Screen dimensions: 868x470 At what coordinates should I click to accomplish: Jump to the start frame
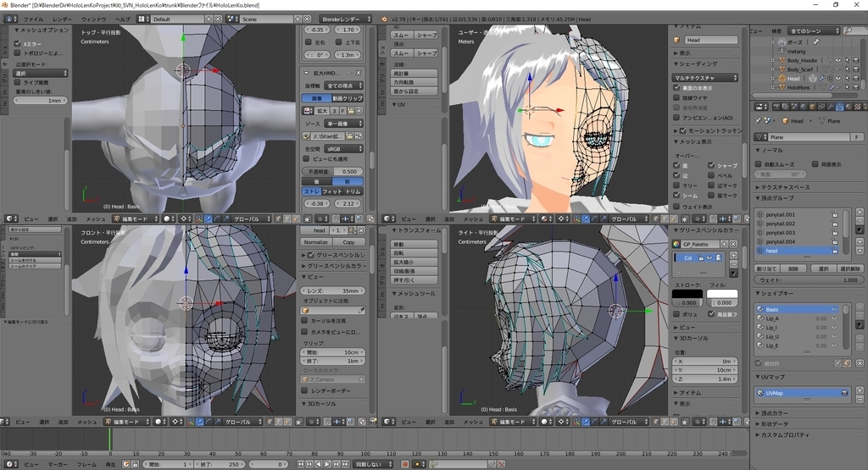point(301,464)
